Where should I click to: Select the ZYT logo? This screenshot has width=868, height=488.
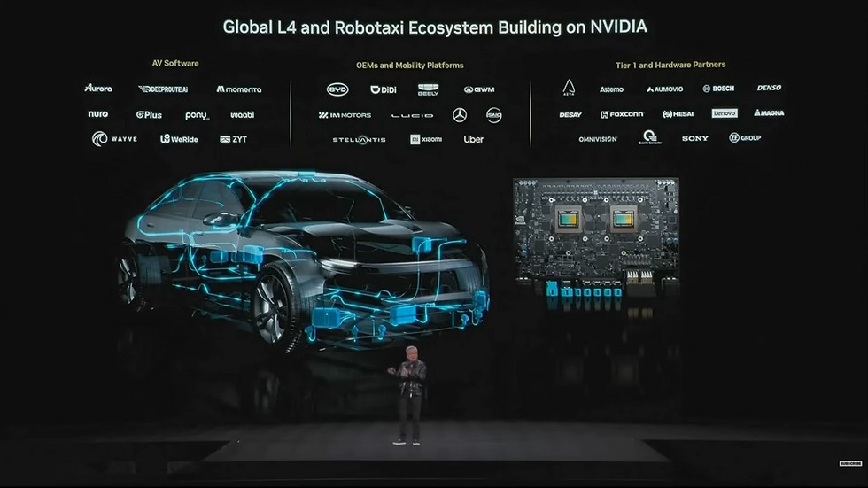click(x=233, y=139)
